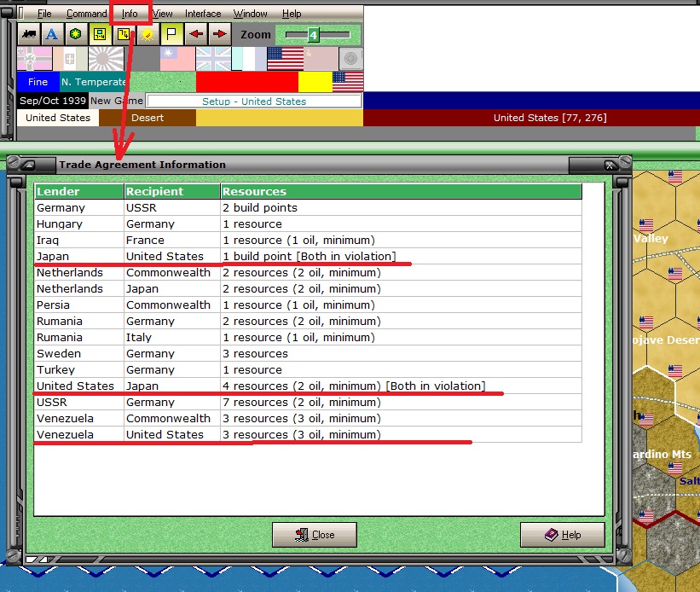
Task: Select the USSR 7 resources row
Action: (x=308, y=402)
